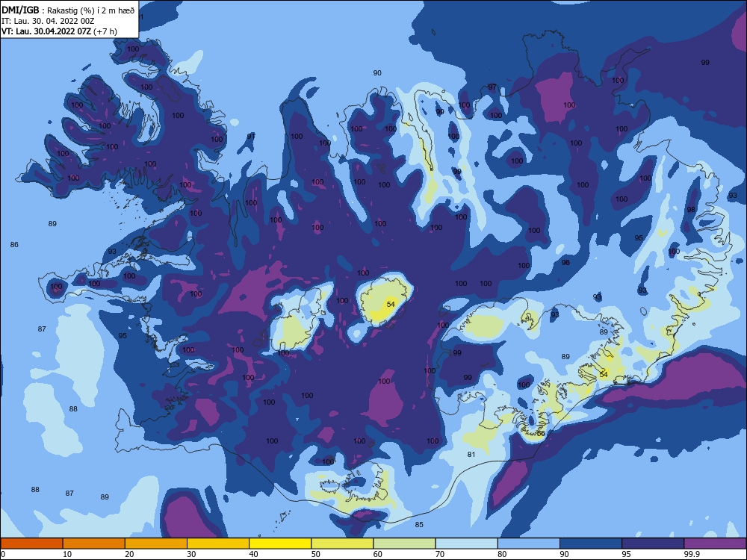Pick the 30–40 golden legend swatch
This screenshot has height=560, width=747.
[x=218, y=544]
